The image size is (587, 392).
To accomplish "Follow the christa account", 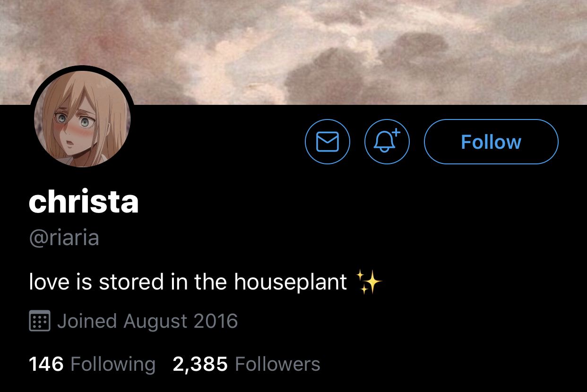I will tap(491, 142).
